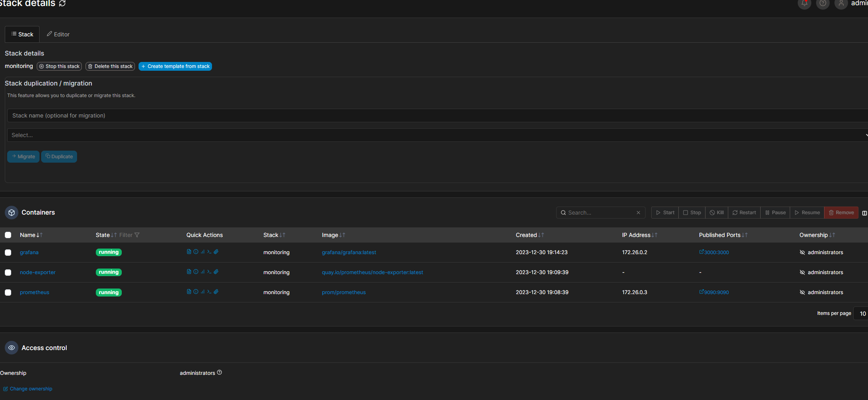Switch to the Editor tab
This screenshot has width=868, height=400.
tap(58, 34)
